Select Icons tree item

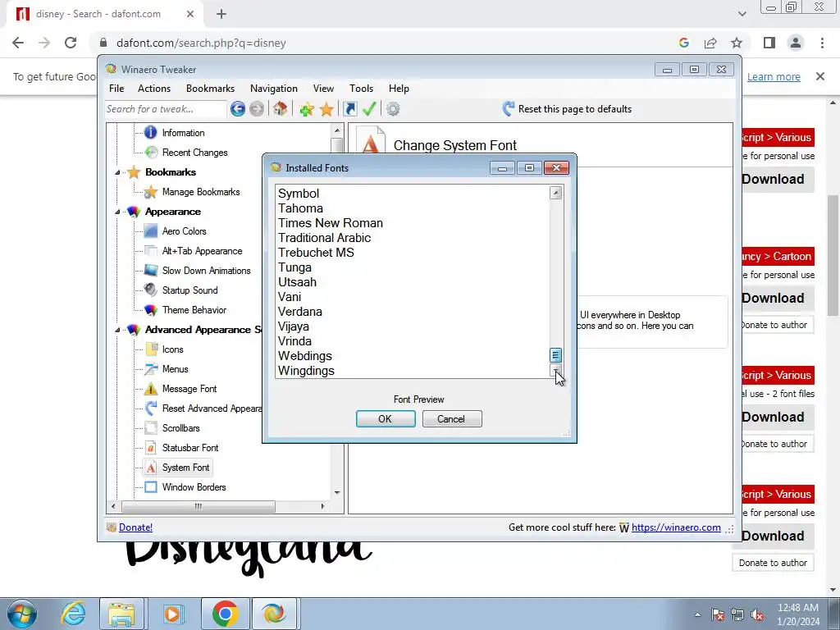click(x=172, y=349)
